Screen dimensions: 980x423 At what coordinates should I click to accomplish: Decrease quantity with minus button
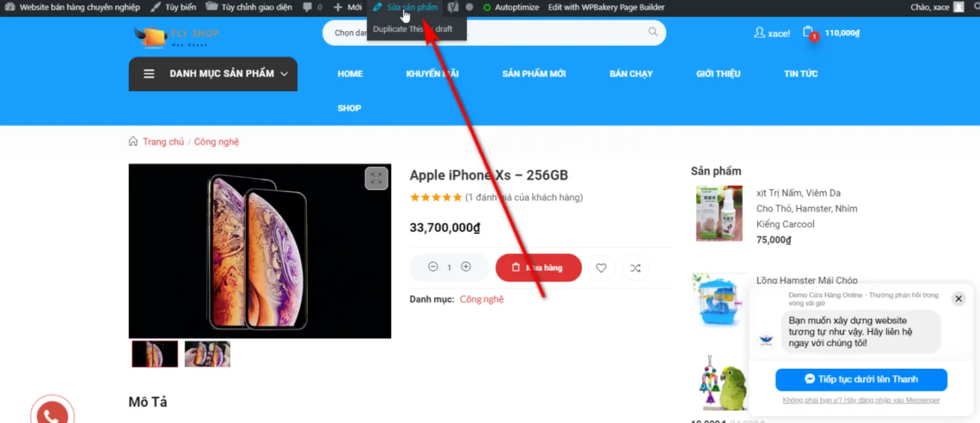[433, 267]
